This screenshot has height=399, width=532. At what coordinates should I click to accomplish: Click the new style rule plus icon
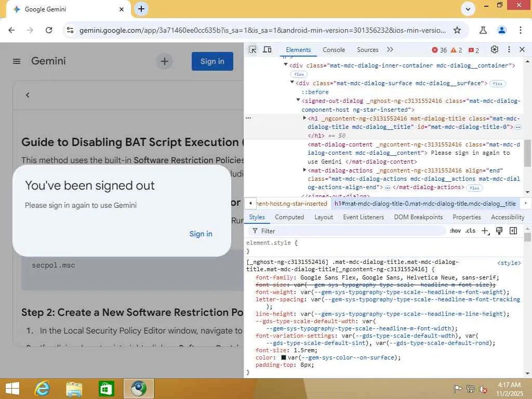(x=485, y=231)
